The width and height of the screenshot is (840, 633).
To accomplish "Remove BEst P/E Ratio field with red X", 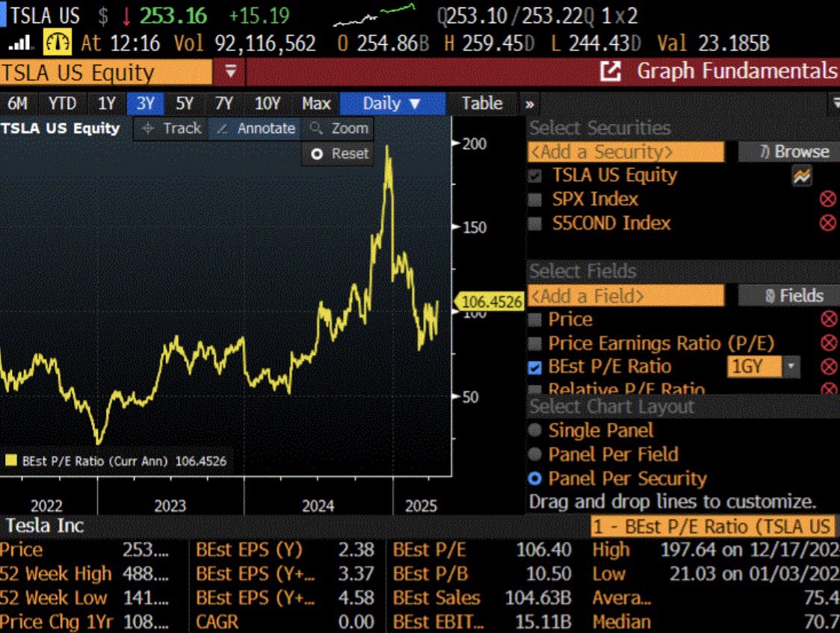I will click(828, 367).
